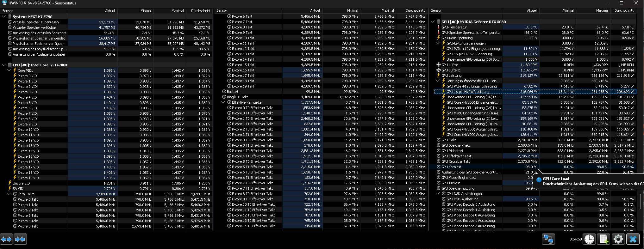
Task: Click the shrink-layout inward arrows button
Action: [x=20, y=239]
